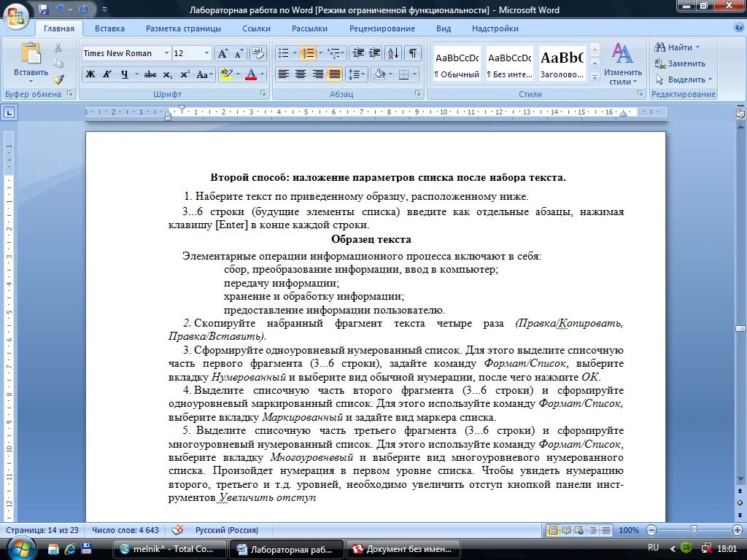Click the Grow Font icon
Viewport: 747px width, 560px height.
click(222, 53)
